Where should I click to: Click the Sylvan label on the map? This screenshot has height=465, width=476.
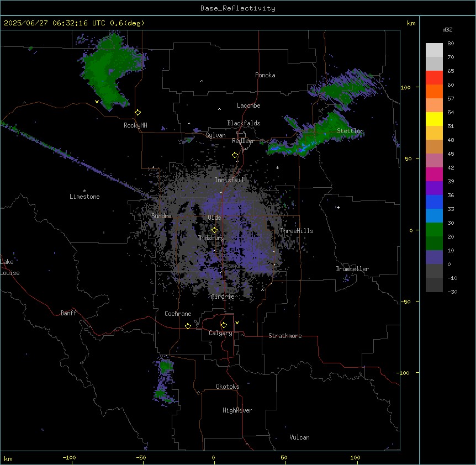pos(215,135)
